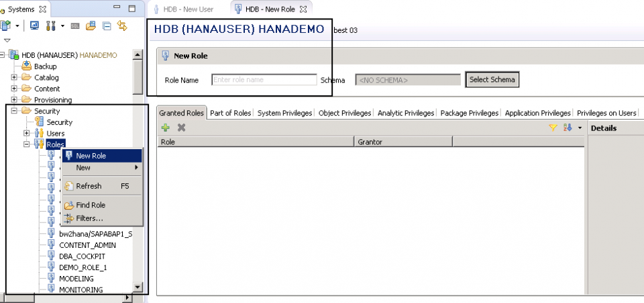Click the horizontal scrollbar right arrow
Screen dimensions: 644x303
click(x=127, y=297)
